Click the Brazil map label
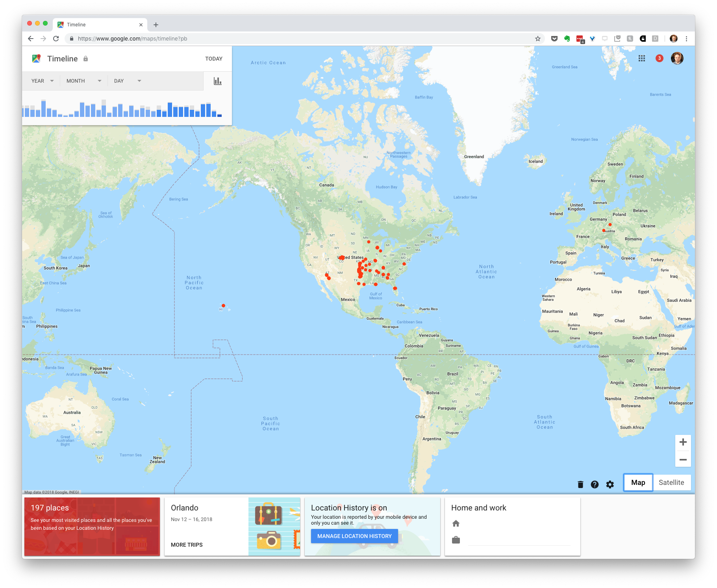Screen dimensions: 717x588 [x=453, y=374]
